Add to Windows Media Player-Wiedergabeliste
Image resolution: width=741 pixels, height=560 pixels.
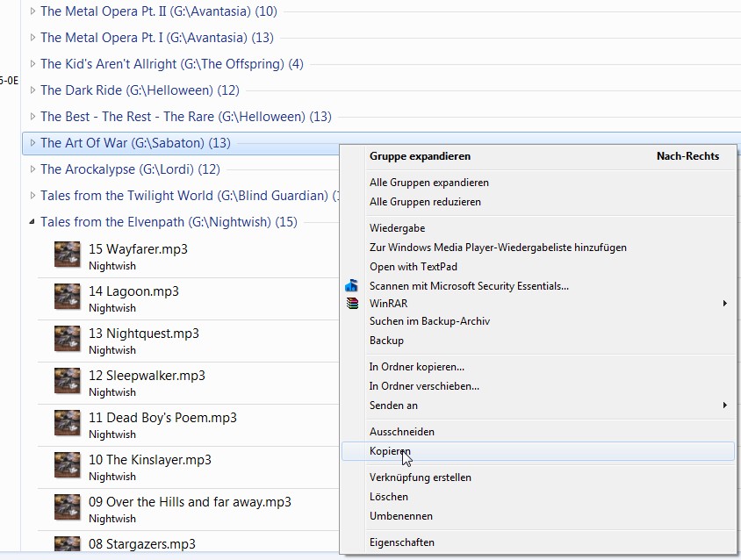click(x=538, y=248)
